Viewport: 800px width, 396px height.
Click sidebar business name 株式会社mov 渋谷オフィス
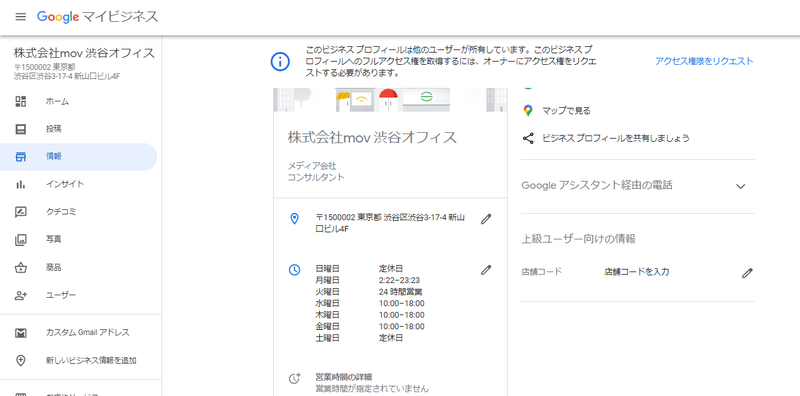[x=84, y=53]
